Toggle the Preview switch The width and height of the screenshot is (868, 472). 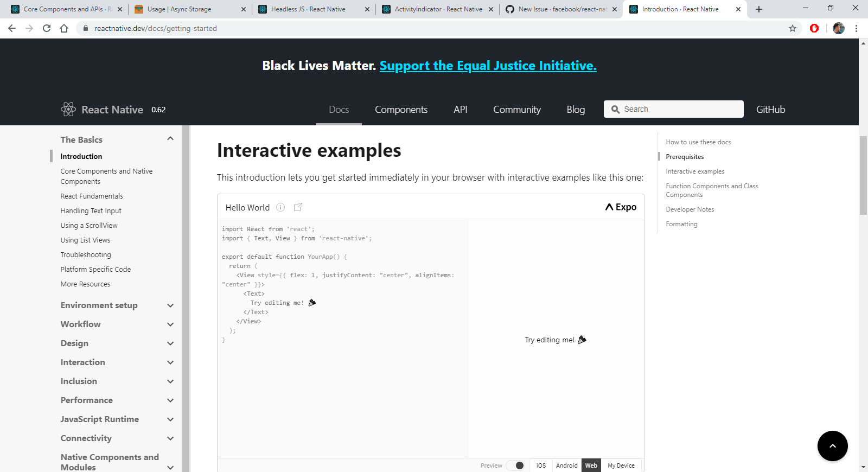click(x=515, y=465)
